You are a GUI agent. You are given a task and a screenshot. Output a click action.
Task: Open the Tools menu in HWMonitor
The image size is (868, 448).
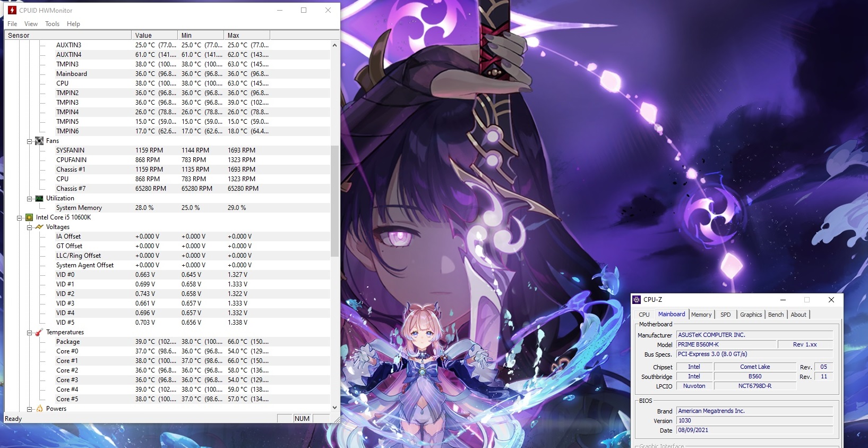click(52, 24)
